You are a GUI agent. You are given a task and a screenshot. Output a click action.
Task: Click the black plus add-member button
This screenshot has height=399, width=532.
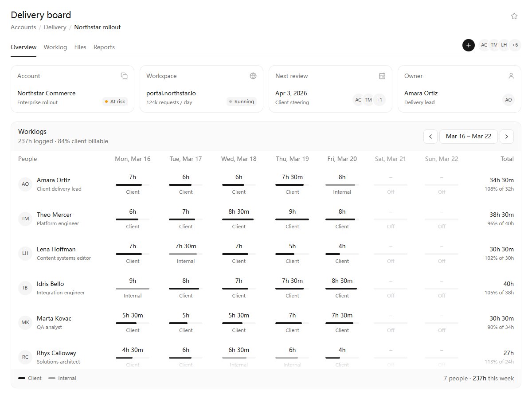[x=469, y=45]
